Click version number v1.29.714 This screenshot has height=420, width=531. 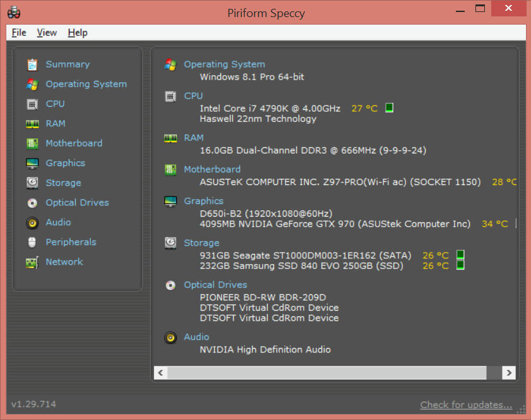[33, 404]
